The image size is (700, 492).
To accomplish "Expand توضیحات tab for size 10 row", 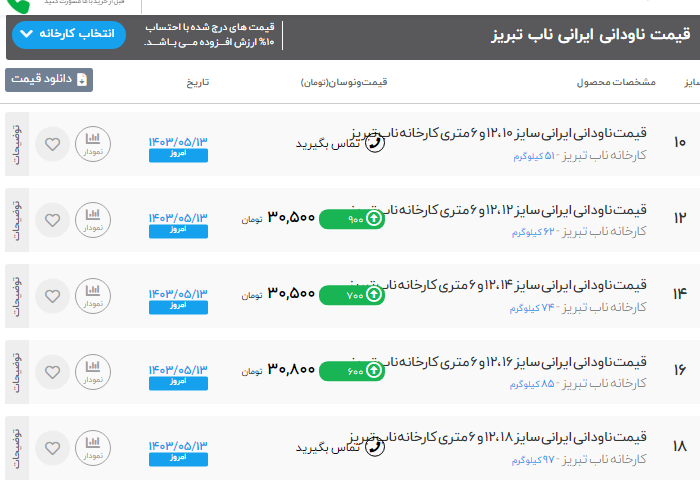I will tap(15, 143).
